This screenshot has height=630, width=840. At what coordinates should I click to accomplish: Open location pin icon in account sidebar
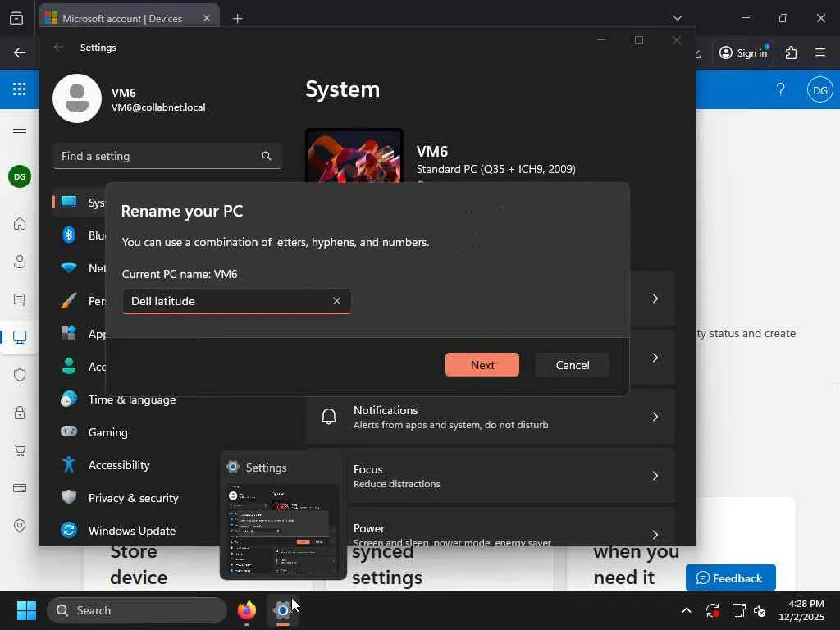pos(20,526)
